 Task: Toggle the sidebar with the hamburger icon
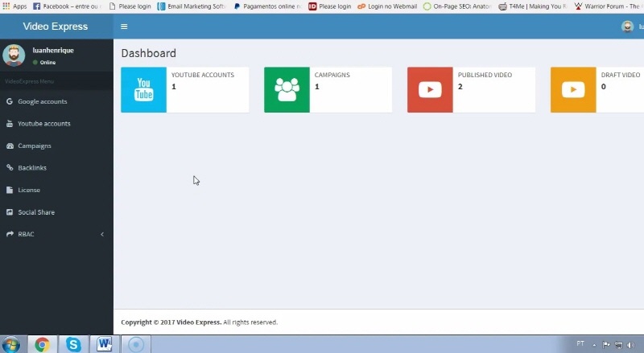pos(124,27)
